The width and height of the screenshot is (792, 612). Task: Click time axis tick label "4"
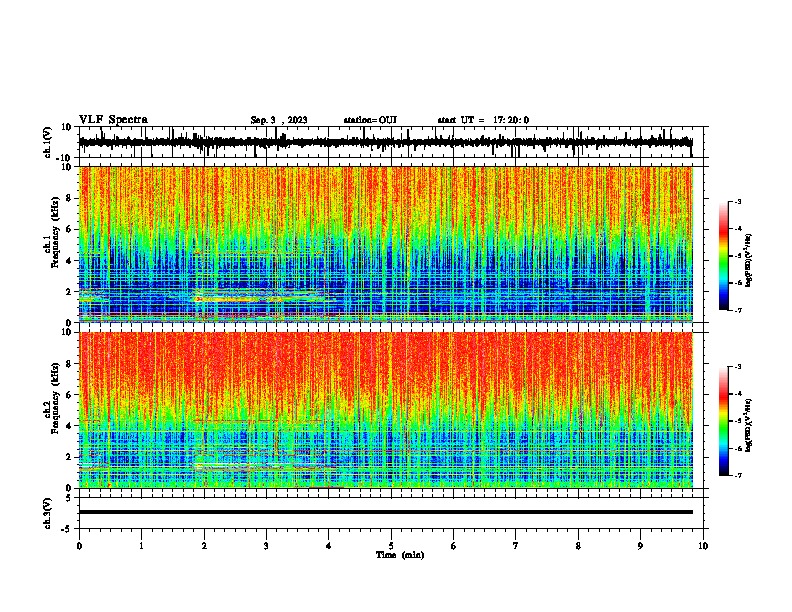coord(329,546)
